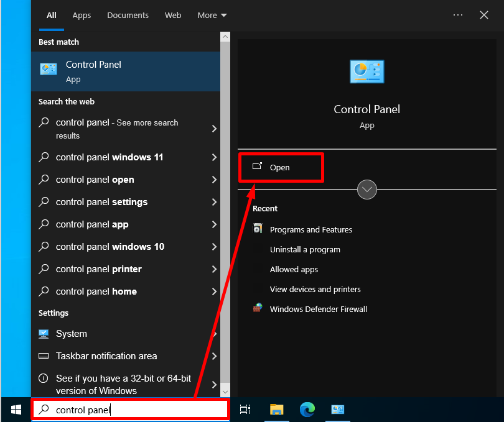
Task: Open the three-dots options menu
Action: click(x=458, y=15)
